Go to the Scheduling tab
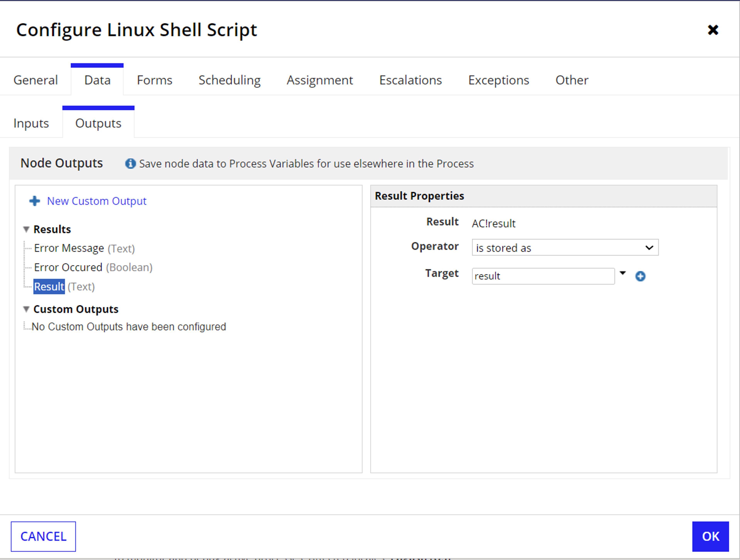 tap(230, 80)
